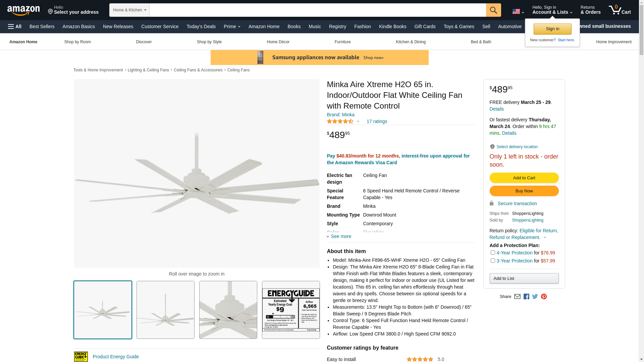Share product via email icon
Viewport: 644px width, 362px height.
point(517,297)
